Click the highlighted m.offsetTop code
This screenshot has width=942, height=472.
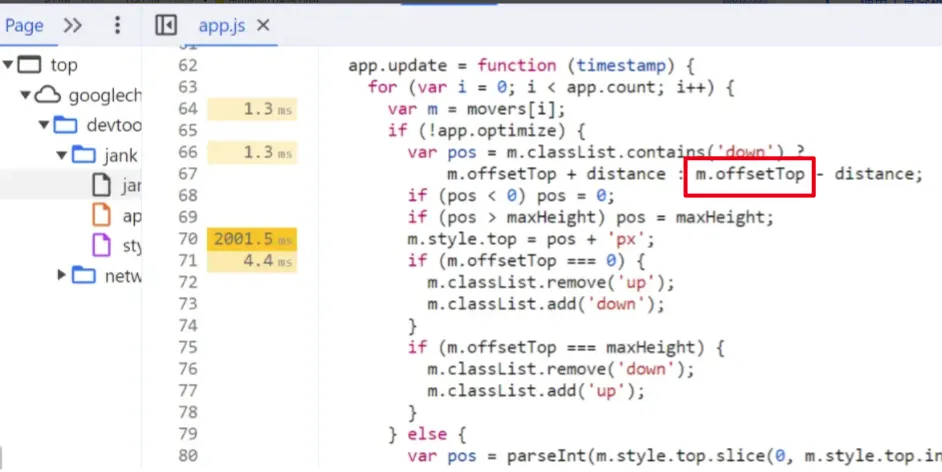tap(750, 175)
